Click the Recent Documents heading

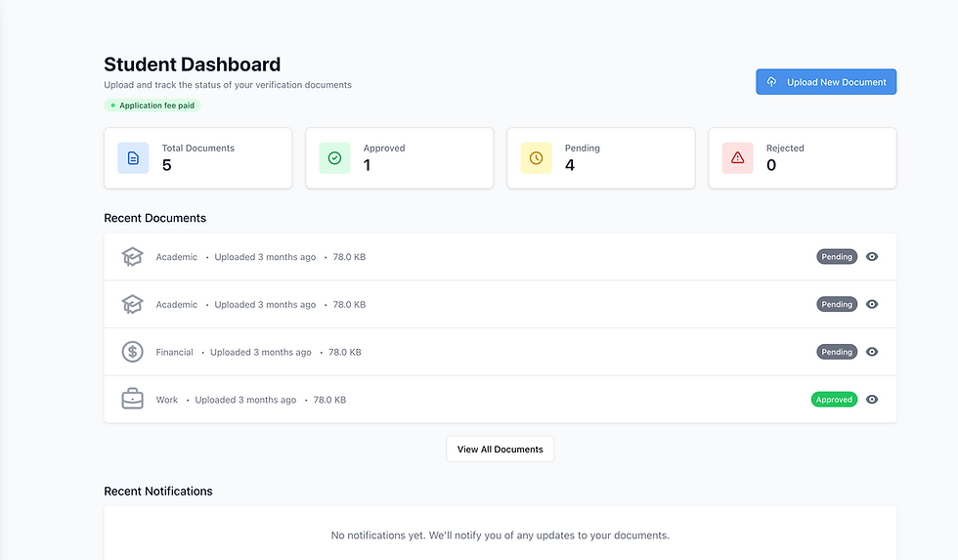tap(155, 218)
